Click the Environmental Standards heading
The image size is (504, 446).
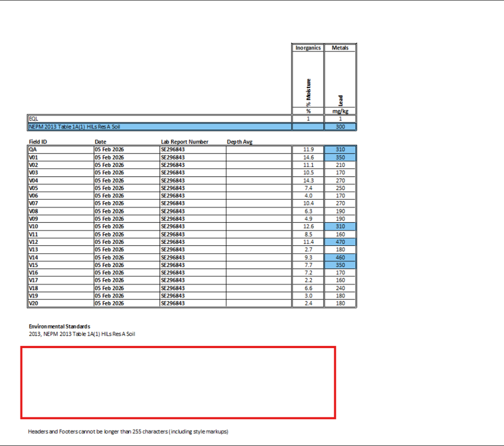click(59, 327)
